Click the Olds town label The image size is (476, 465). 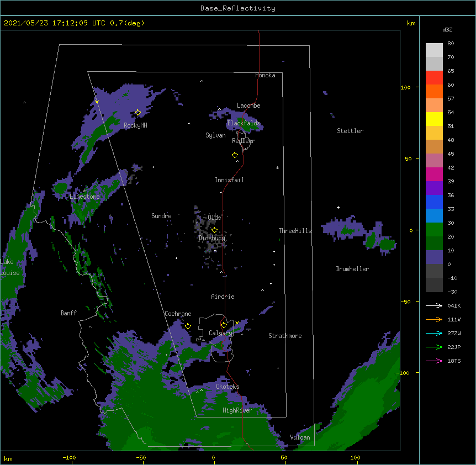pyautogui.click(x=214, y=218)
